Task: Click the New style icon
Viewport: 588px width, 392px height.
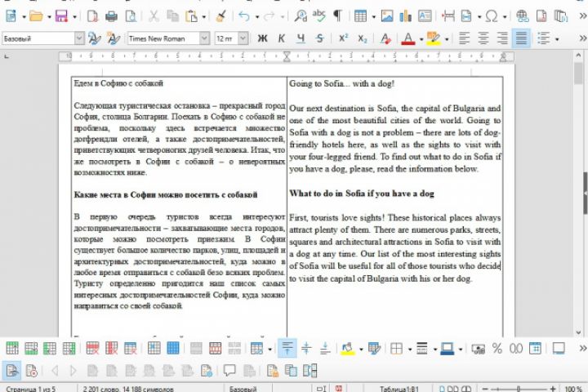Action: pos(113,38)
